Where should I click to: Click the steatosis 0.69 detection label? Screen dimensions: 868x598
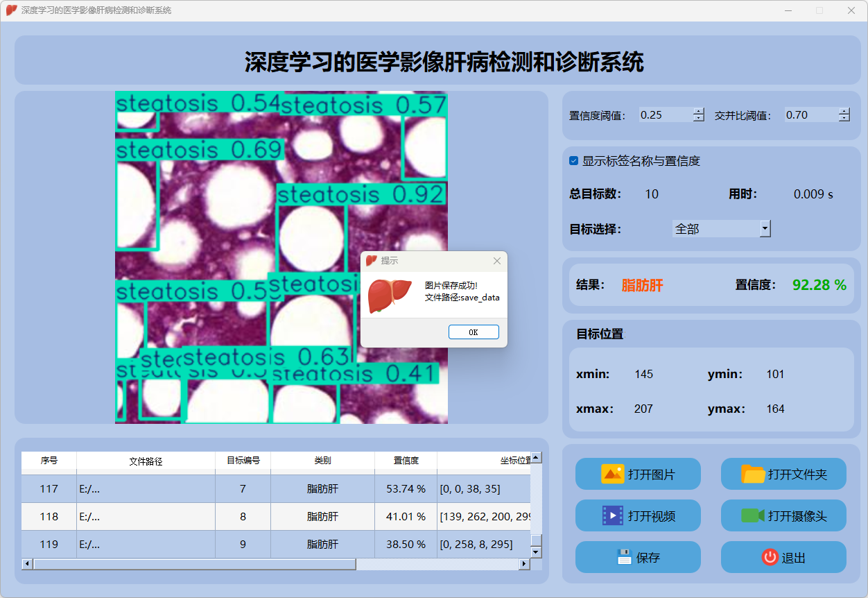pyautogui.click(x=199, y=150)
